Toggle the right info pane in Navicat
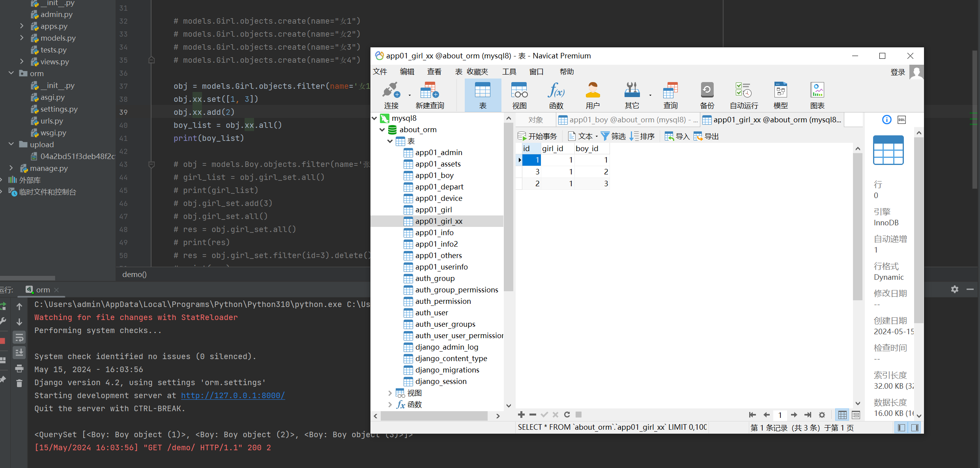 click(x=915, y=427)
